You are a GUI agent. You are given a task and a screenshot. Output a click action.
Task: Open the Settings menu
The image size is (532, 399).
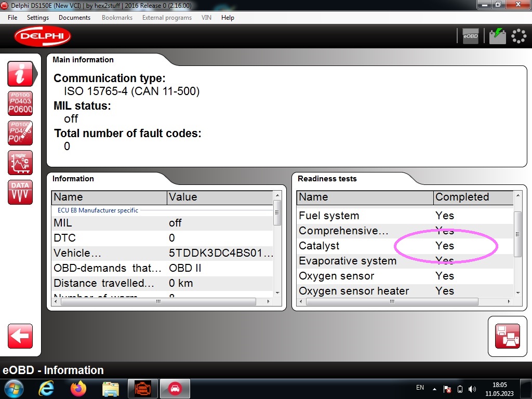[x=38, y=18]
